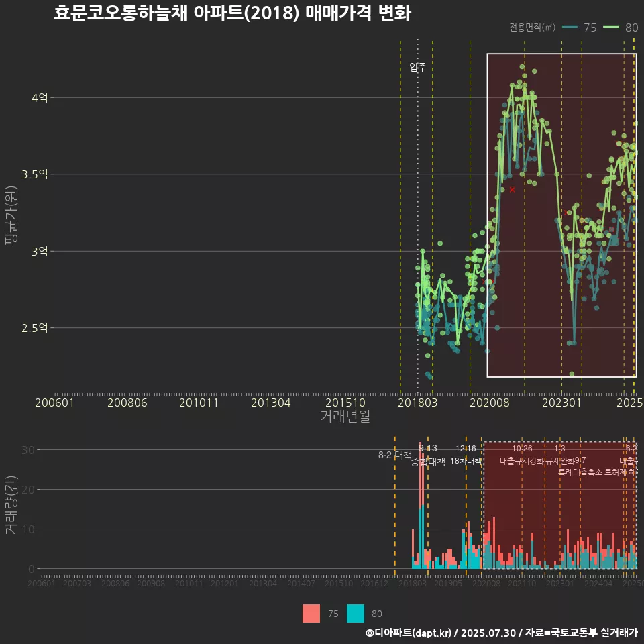Screen dimensions: 644x644
Task: Click the 2.5억 y-axis label
Action: click(35, 328)
